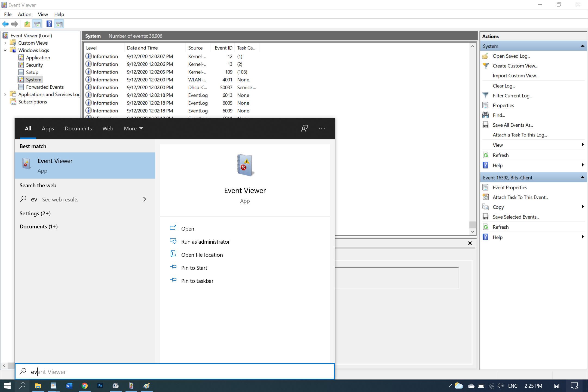The image size is (588, 392).
Task: Select Subscriptions in the tree
Action: [32, 102]
